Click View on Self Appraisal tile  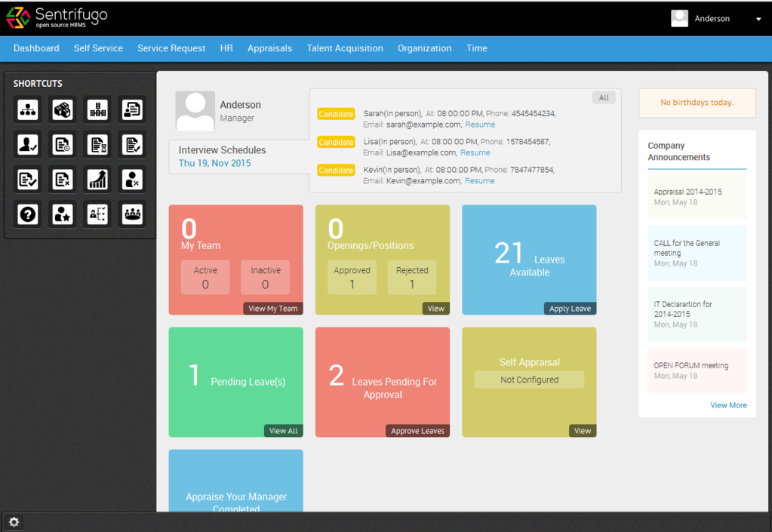point(583,431)
